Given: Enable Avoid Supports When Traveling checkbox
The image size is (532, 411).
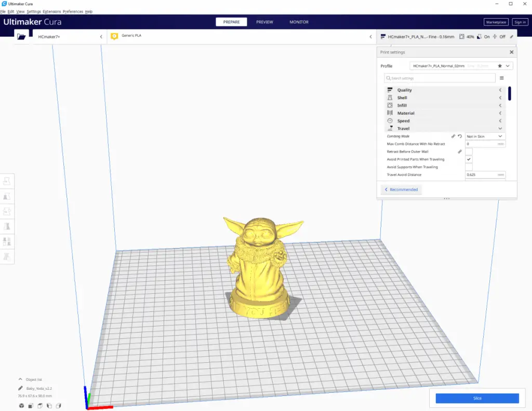Looking at the screenshot, I should point(469,167).
